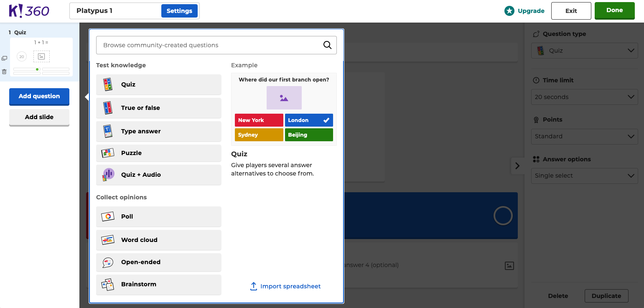Click the Import spreadsheet upload icon
The image size is (644, 308).
coord(253,286)
